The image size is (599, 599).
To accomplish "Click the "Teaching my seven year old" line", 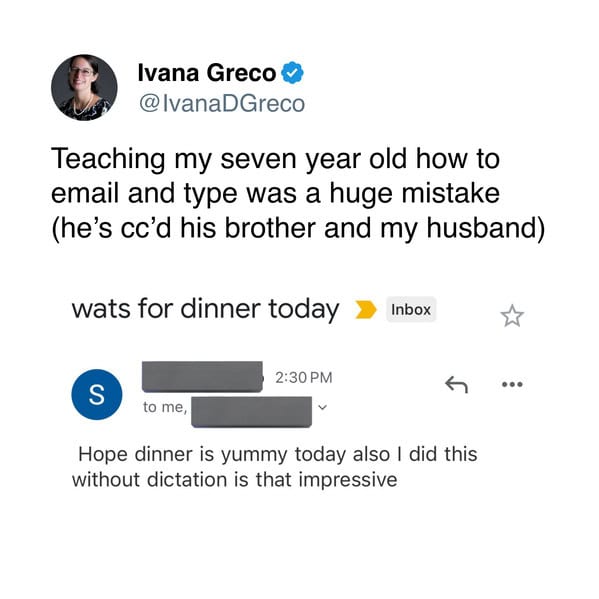I will 275,159.
